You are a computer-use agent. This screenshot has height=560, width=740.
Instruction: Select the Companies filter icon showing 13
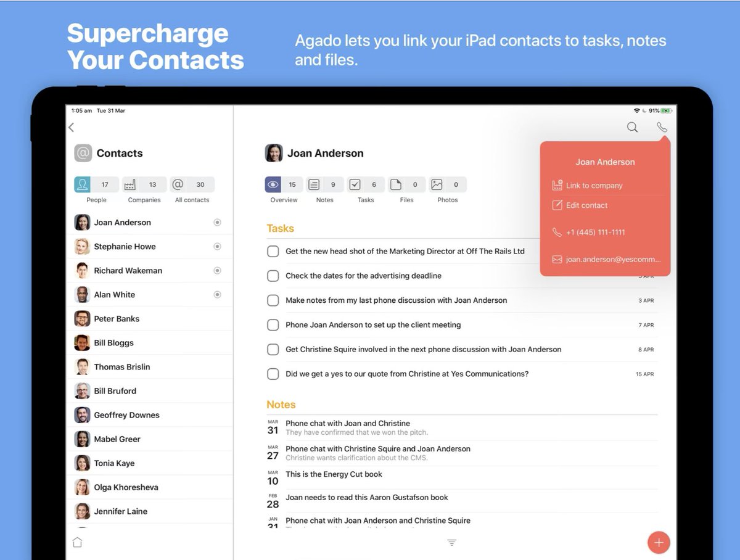[129, 184]
